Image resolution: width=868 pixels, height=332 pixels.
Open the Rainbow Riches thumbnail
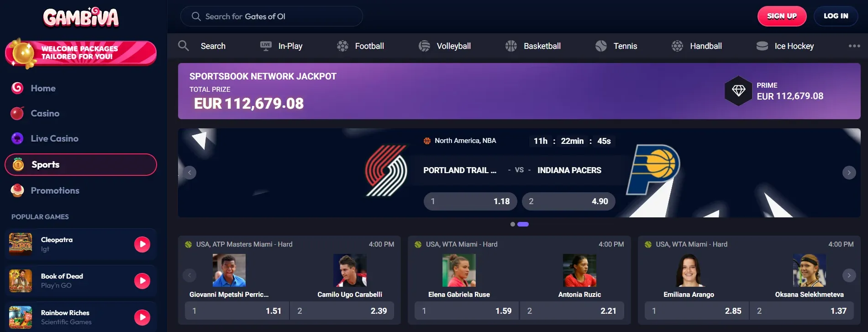[21, 317]
